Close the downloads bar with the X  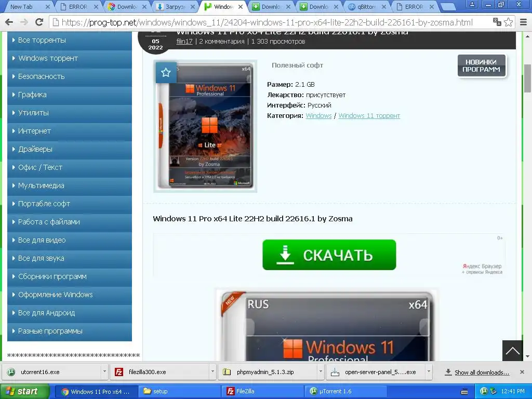click(x=522, y=372)
